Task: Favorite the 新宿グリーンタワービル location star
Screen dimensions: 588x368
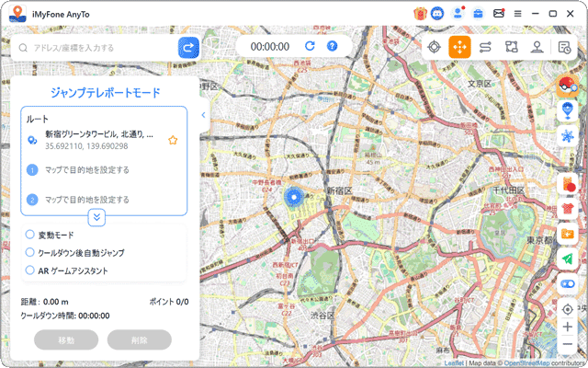Action: [x=173, y=141]
